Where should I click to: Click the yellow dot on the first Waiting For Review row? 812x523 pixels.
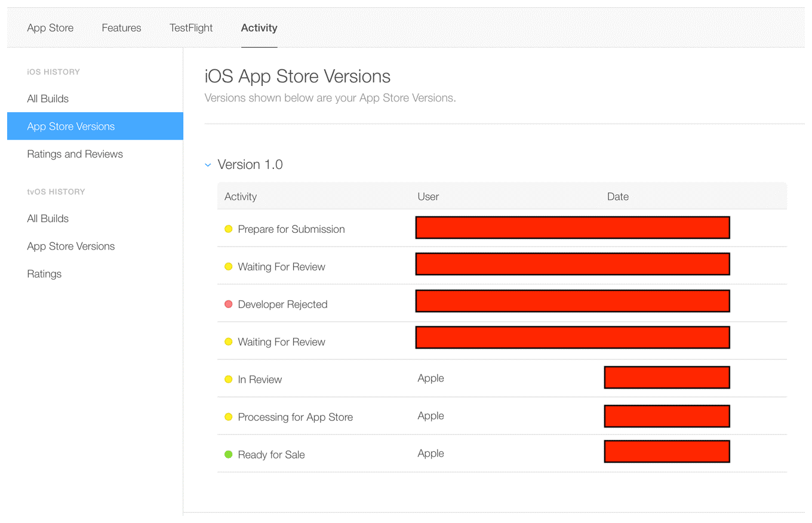click(229, 267)
